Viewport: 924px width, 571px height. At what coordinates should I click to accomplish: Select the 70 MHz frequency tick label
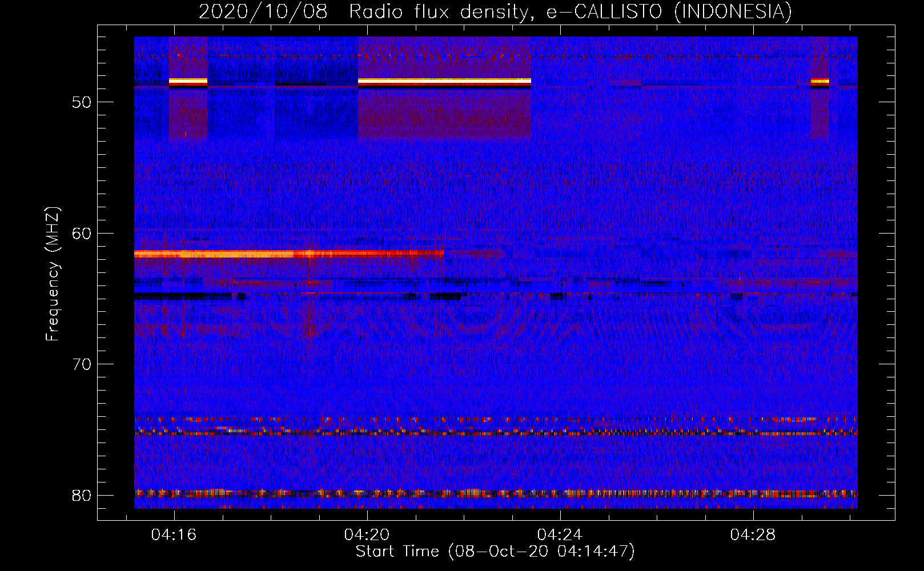pos(82,364)
